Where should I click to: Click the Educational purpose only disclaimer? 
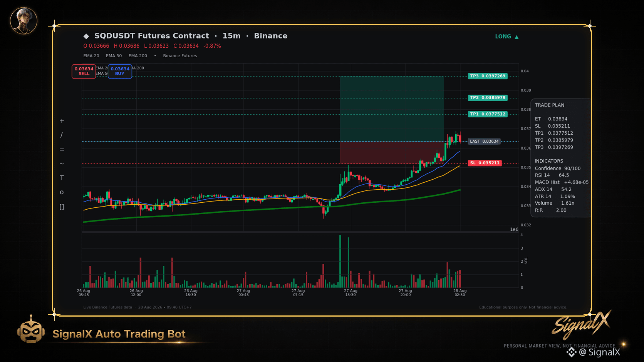click(523, 307)
